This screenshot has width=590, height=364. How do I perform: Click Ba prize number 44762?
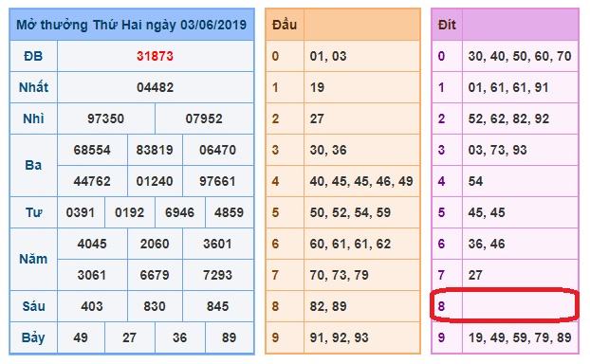click(x=92, y=181)
